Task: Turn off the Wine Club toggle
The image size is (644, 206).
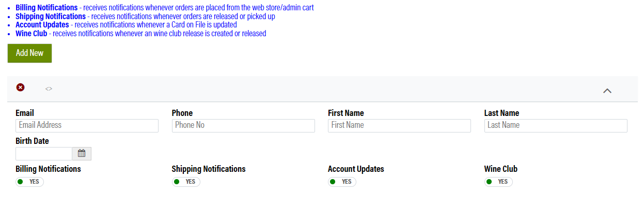Action: point(498,182)
